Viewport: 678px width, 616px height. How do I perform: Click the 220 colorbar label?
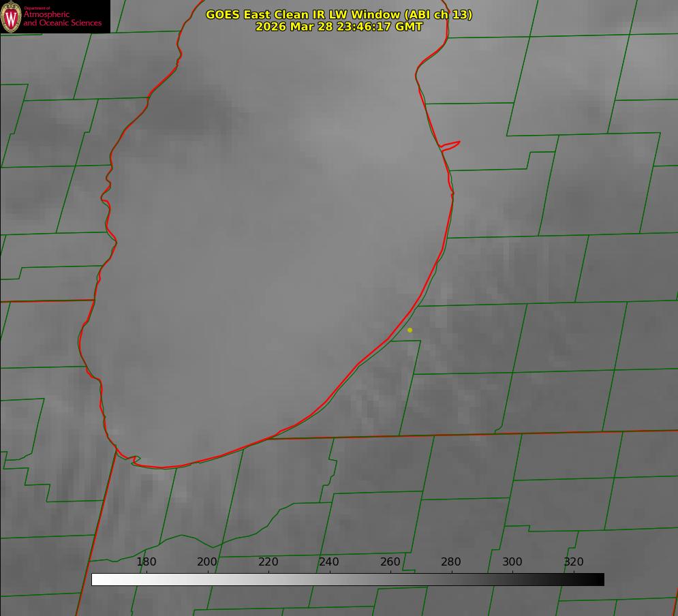[268, 561]
